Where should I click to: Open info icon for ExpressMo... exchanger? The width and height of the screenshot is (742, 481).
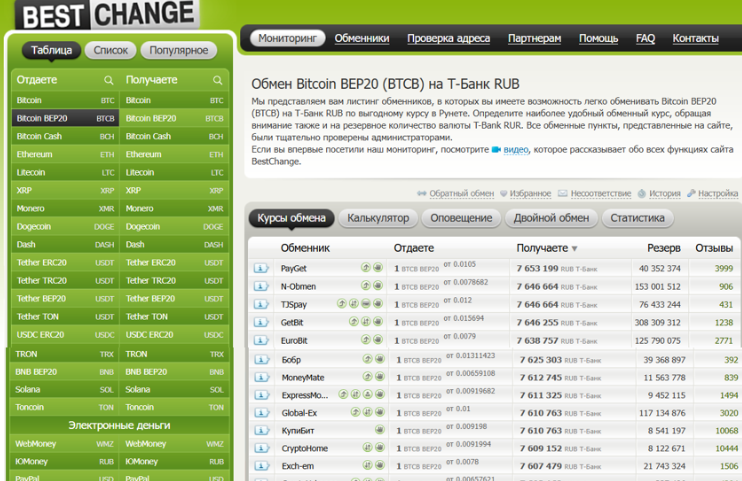262,395
